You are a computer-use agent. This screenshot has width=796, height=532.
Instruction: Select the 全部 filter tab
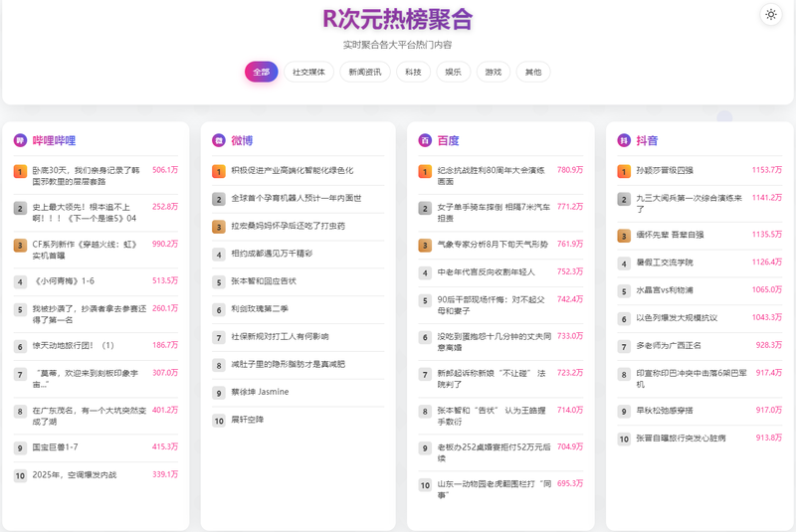click(x=262, y=72)
